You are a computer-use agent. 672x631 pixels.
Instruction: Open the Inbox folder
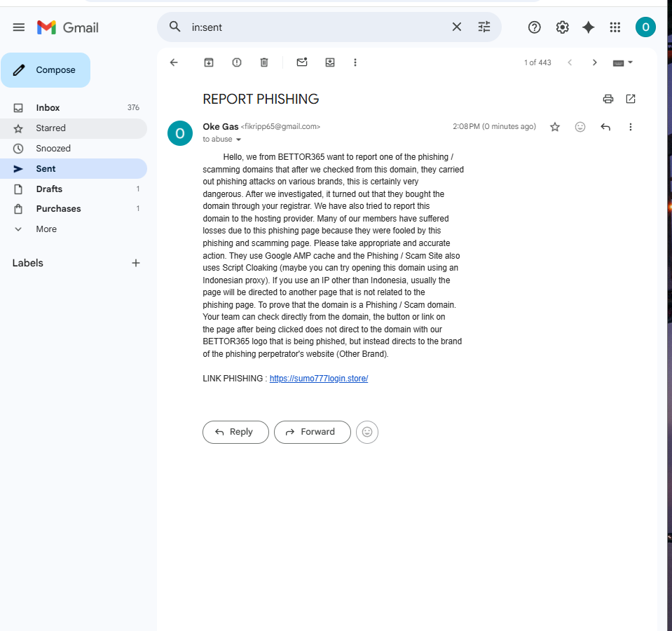pos(74,107)
